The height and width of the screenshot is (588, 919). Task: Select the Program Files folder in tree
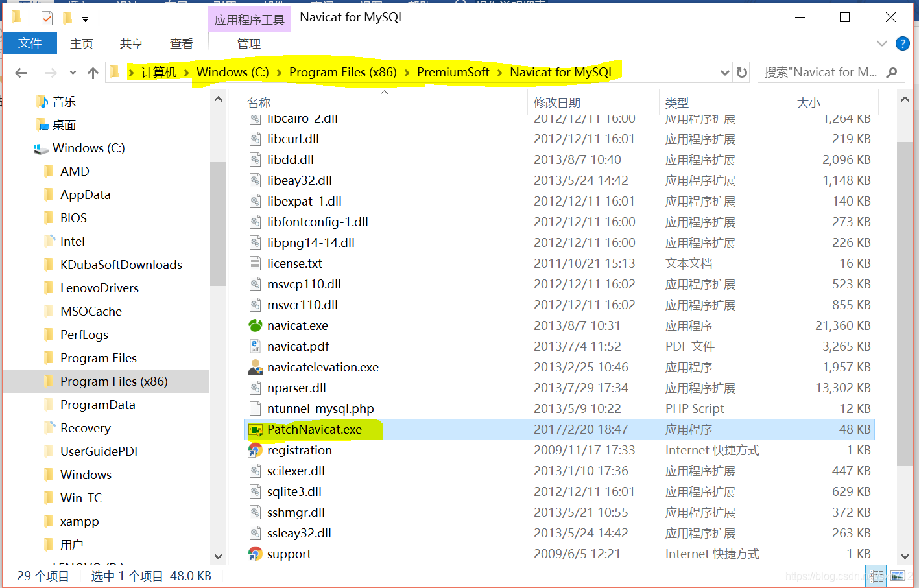(98, 358)
